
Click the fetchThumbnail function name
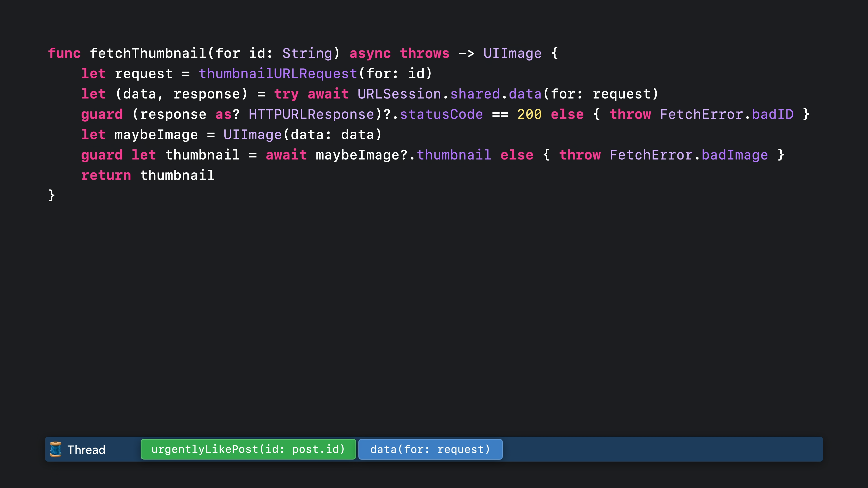coord(148,53)
